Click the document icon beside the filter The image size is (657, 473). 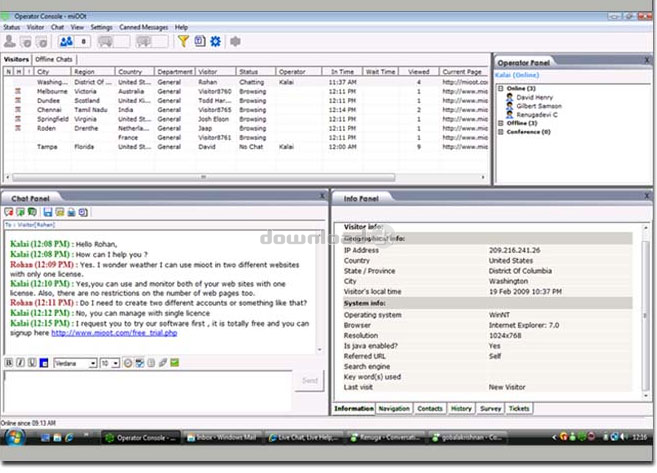tap(199, 41)
